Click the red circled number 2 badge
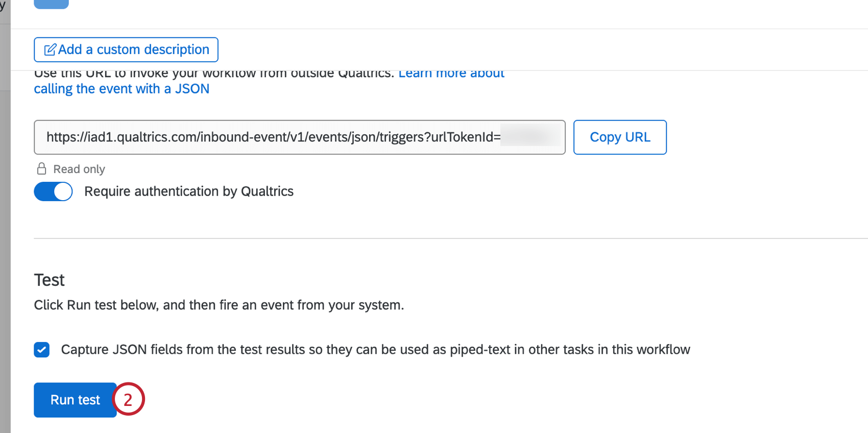The height and width of the screenshot is (433, 868). (128, 399)
